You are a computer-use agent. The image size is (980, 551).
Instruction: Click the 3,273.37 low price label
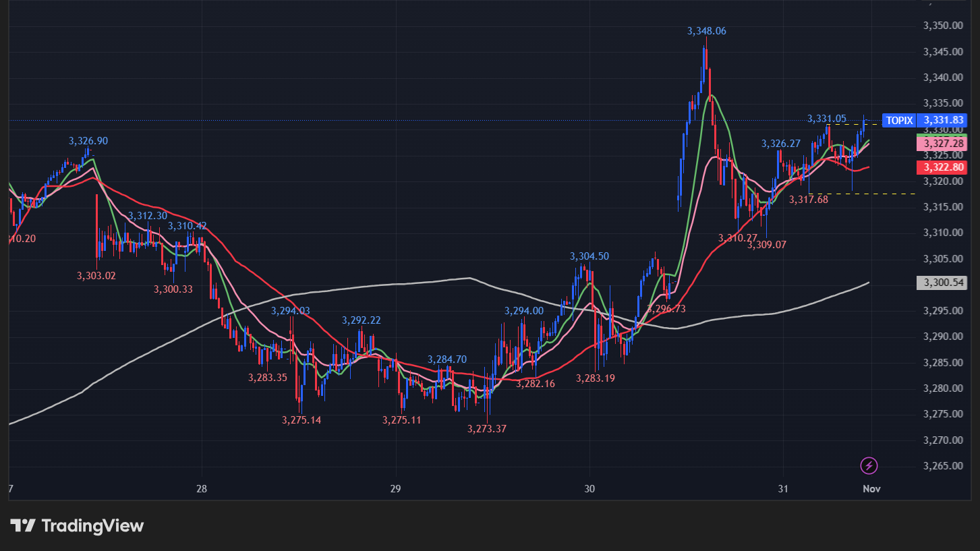pyautogui.click(x=486, y=428)
